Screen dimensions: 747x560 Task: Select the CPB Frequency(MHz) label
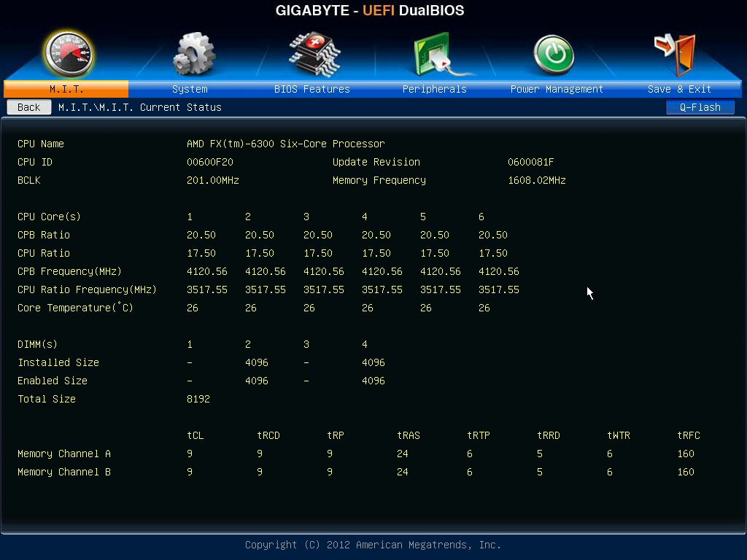(69, 271)
